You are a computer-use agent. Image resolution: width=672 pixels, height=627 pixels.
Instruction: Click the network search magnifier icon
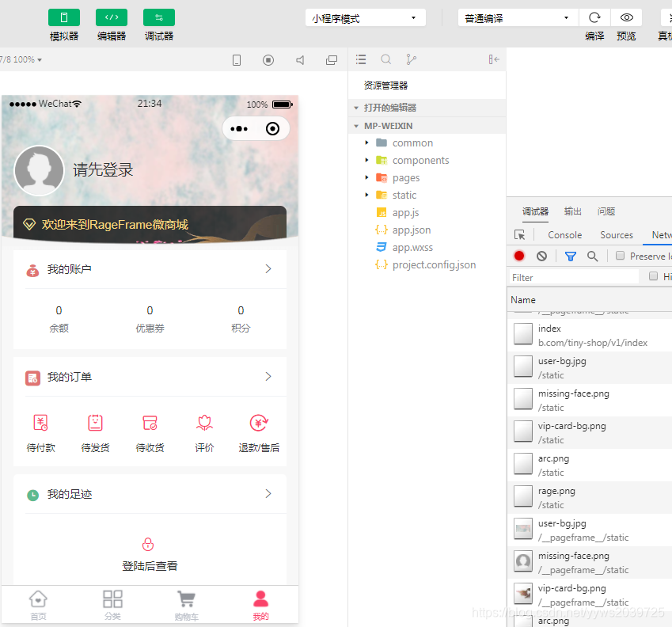point(593,256)
